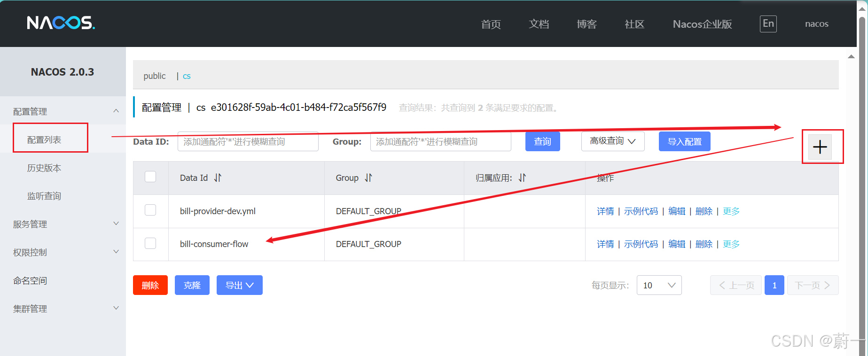The height and width of the screenshot is (356, 868).
Task: Focus the Group search input
Action: (x=441, y=141)
